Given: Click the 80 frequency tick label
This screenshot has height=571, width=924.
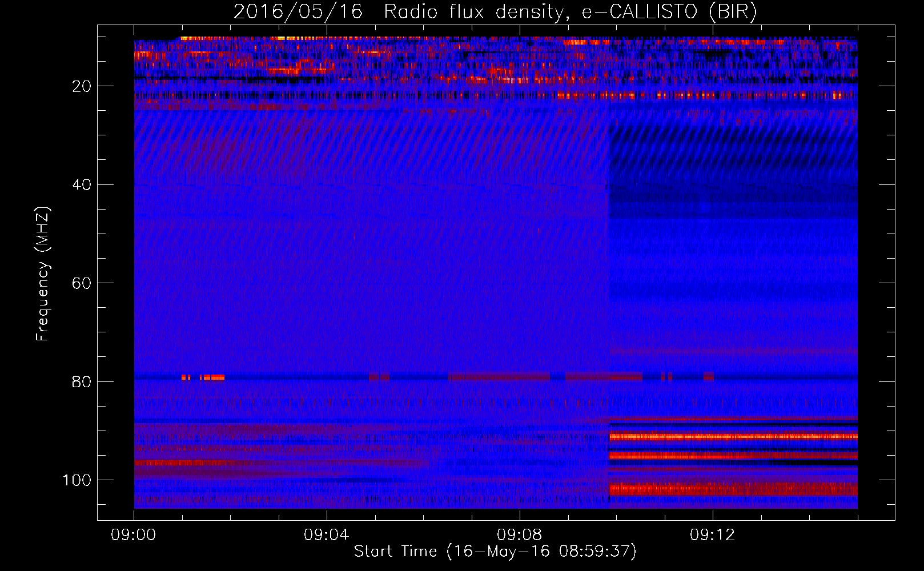Looking at the screenshot, I should (82, 381).
